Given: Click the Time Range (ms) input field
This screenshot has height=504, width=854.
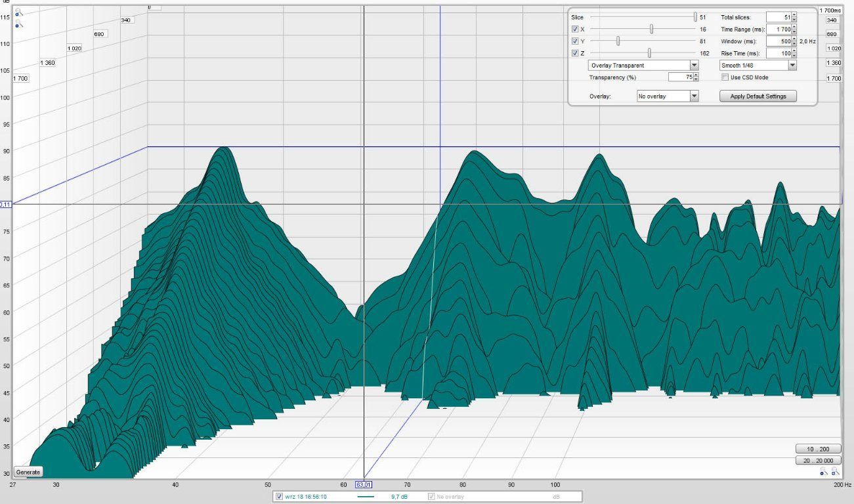Looking at the screenshot, I should click(x=778, y=30).
